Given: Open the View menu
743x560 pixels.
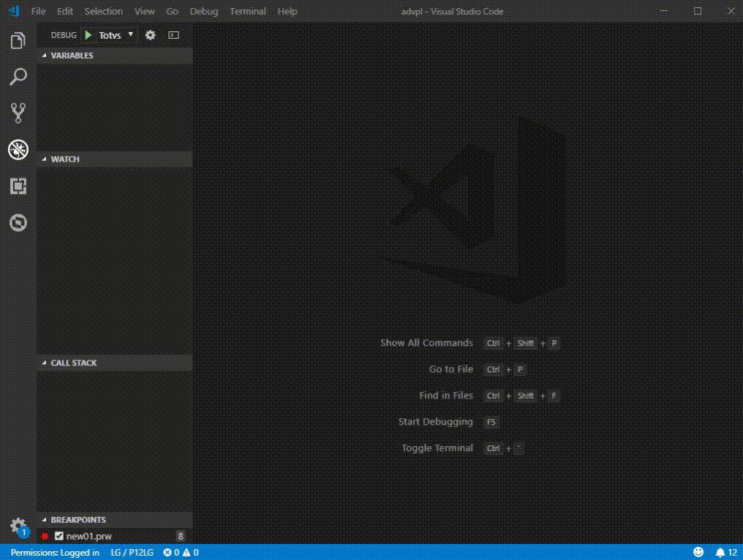Looking at the screenshot, I should click(x=144, y=12).
